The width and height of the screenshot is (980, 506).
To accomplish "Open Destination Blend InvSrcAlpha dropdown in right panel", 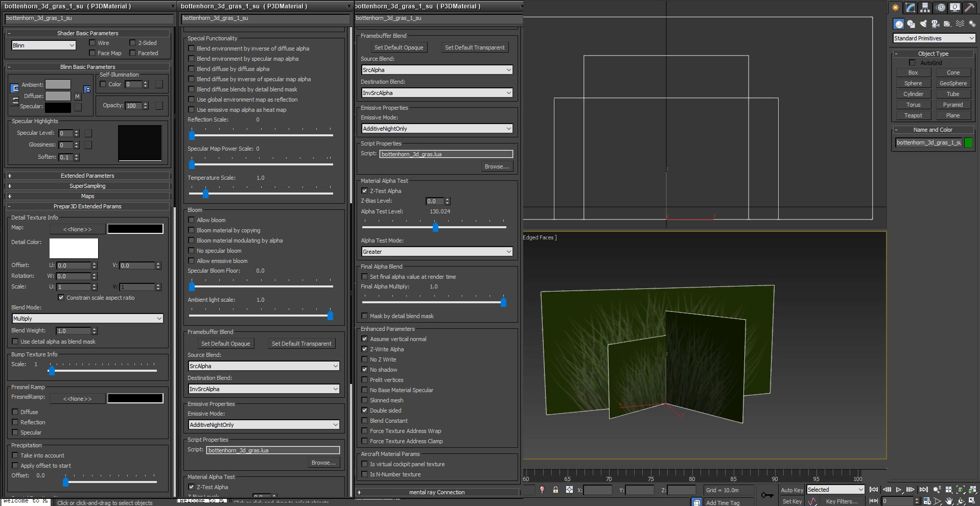I will [x=437, y=93].
